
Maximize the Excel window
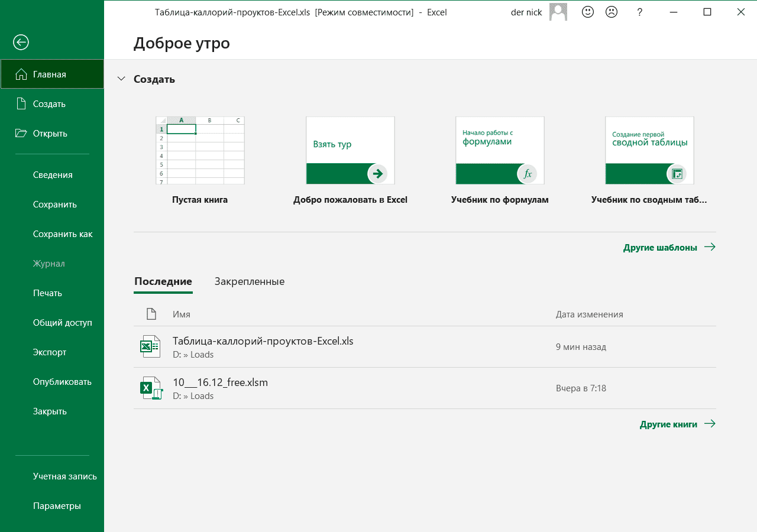pos(707,12)
